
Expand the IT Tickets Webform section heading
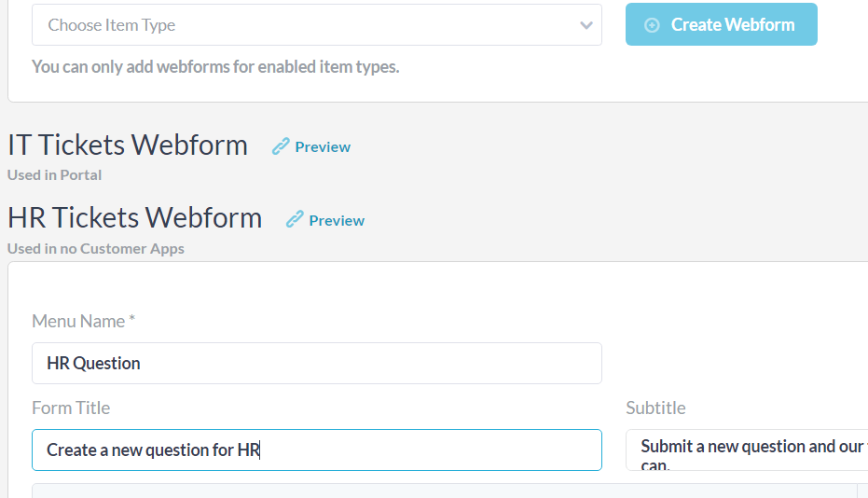(128, 145)
